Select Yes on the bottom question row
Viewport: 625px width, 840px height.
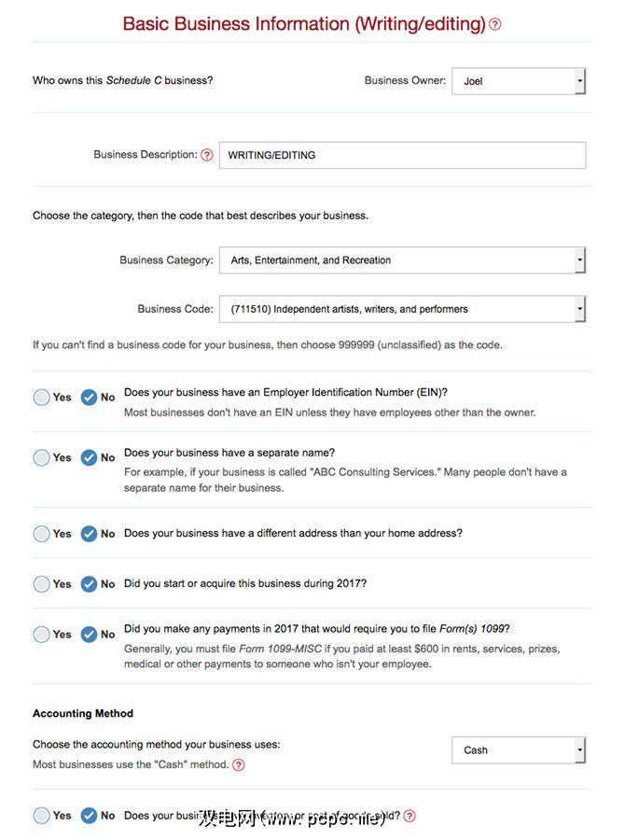(42, 816)
